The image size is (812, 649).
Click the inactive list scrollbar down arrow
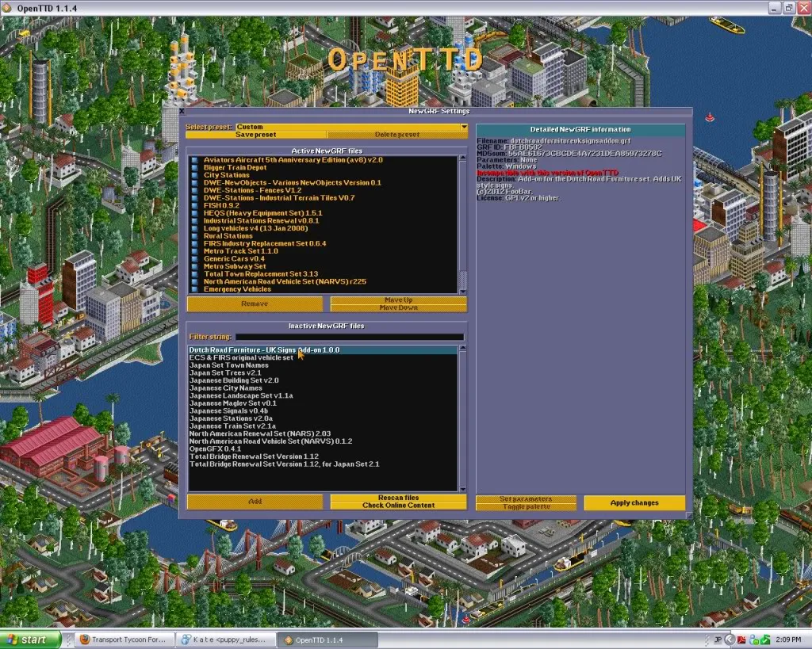coord(463,489)
